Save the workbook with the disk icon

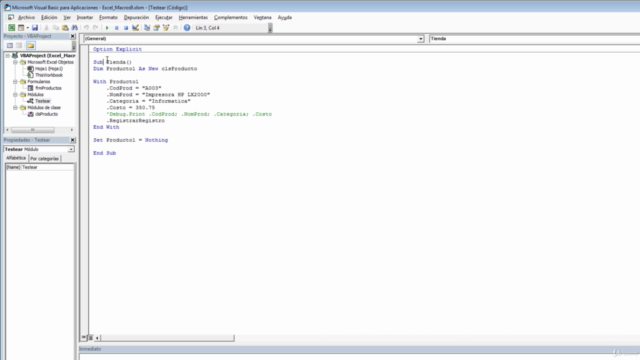[x=35, y=28]
